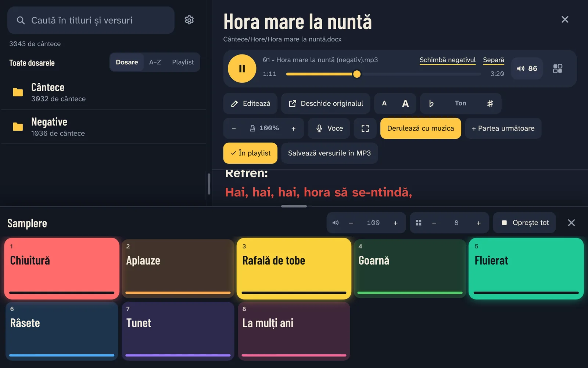
Task: Pause the playing negative track
Action: click(x=242, y=68)
